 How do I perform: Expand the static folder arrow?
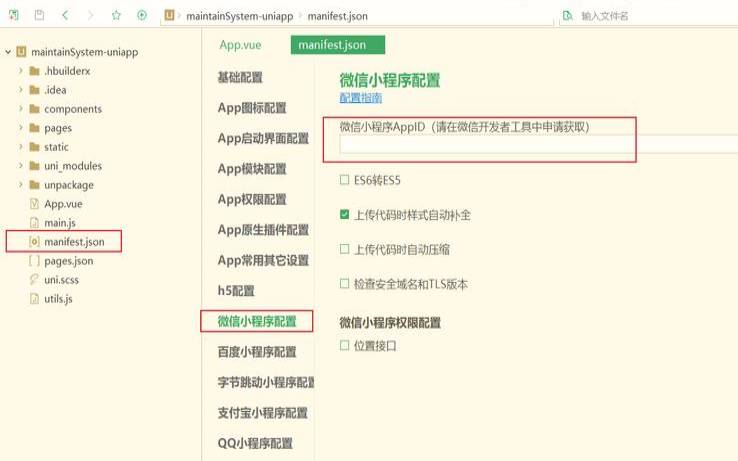coord(21,146)
